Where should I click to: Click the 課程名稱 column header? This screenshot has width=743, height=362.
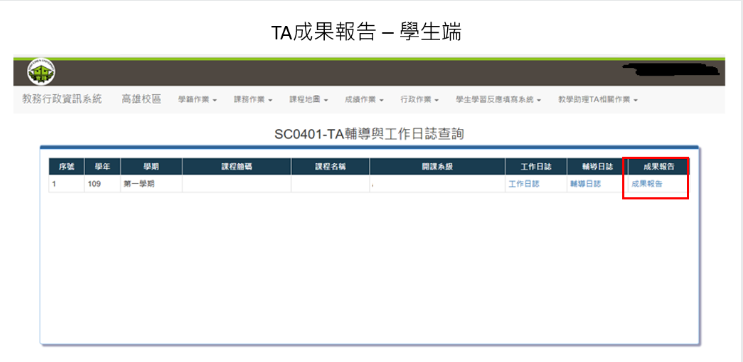tap(331, 166)
